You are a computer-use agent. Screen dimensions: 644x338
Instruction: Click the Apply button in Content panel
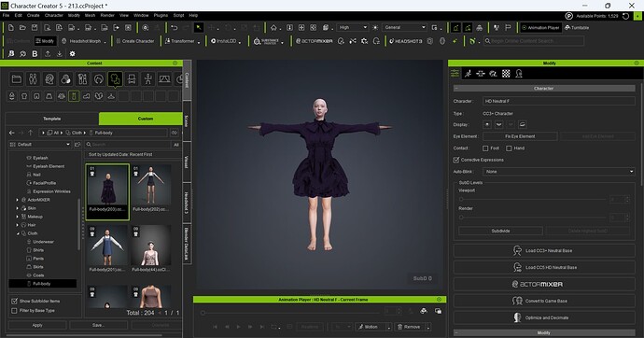[x=37, y=325]
